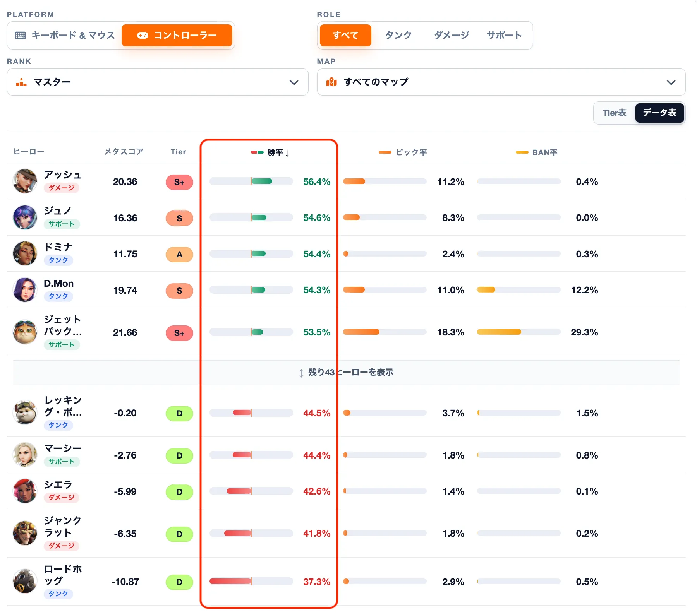Choose all roles filter

coord(345,35)
